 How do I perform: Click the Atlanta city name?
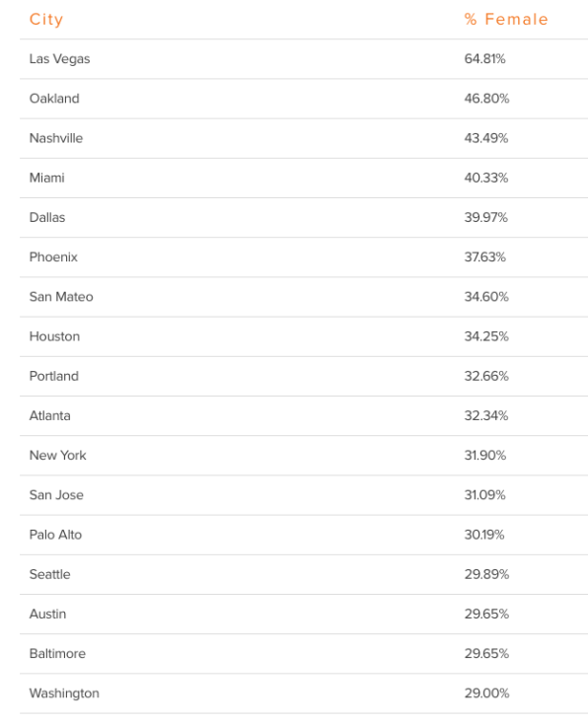coord(50,416)
